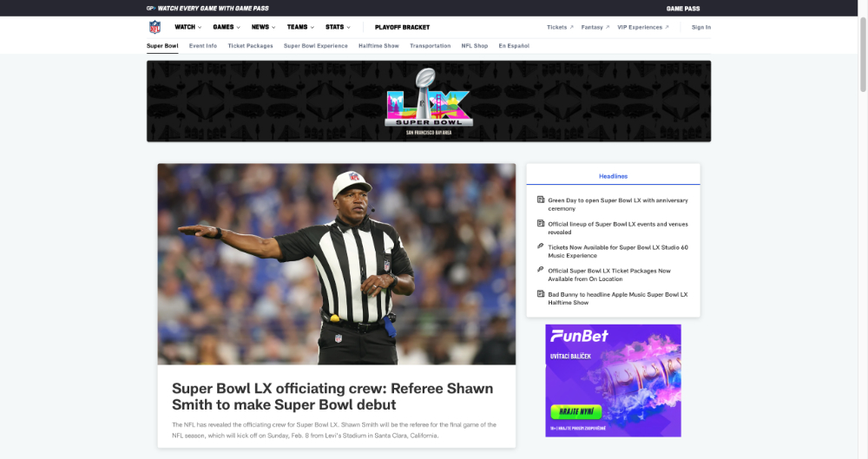Click article icon beside Official lineup headline

coord(540,224)
